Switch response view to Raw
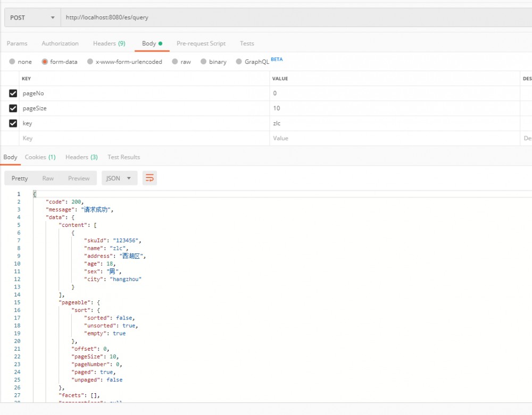Screen dimensions: 532x415 [48, 178]
